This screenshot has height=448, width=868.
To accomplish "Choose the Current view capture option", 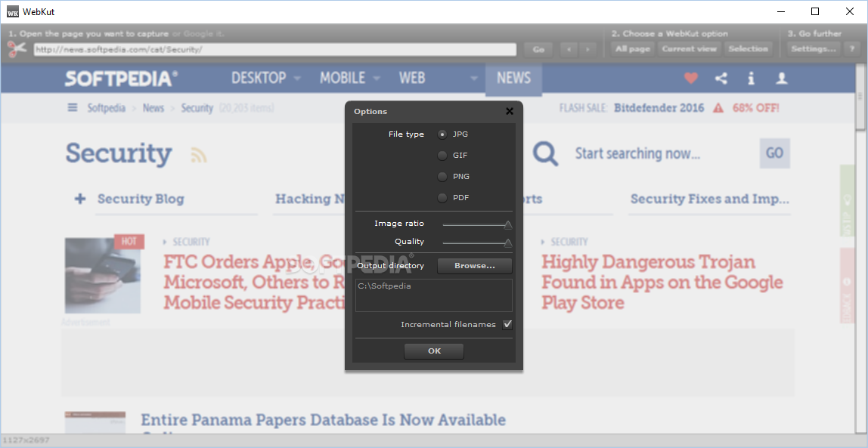I will (x=690, y=48).
